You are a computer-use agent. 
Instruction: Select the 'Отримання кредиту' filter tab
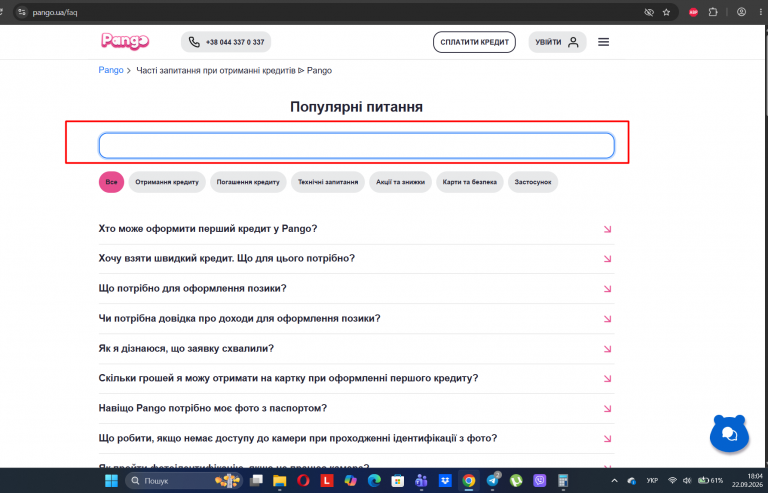167,182
